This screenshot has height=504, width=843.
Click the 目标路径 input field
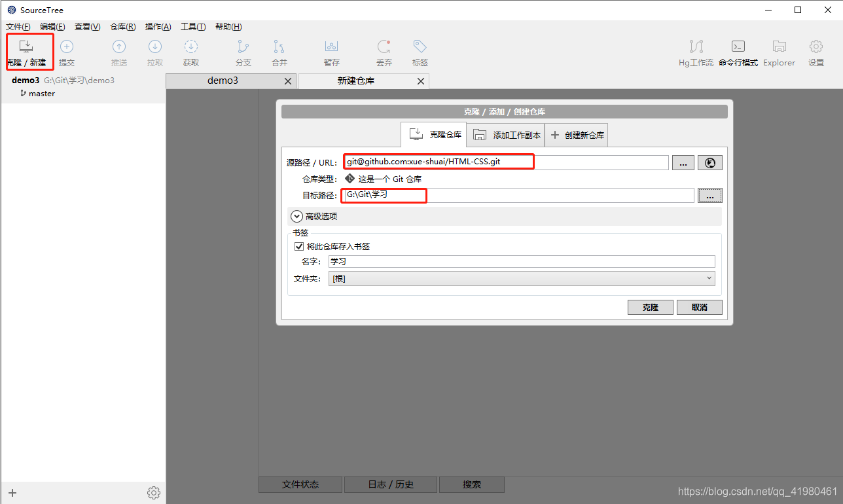(x=519, y=195)
